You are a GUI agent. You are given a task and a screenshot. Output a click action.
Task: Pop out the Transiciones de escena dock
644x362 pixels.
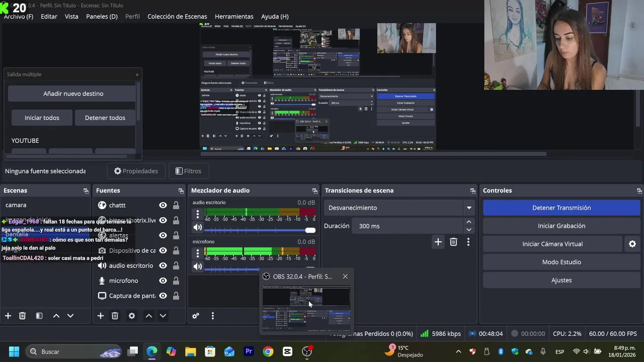(472, 191)
